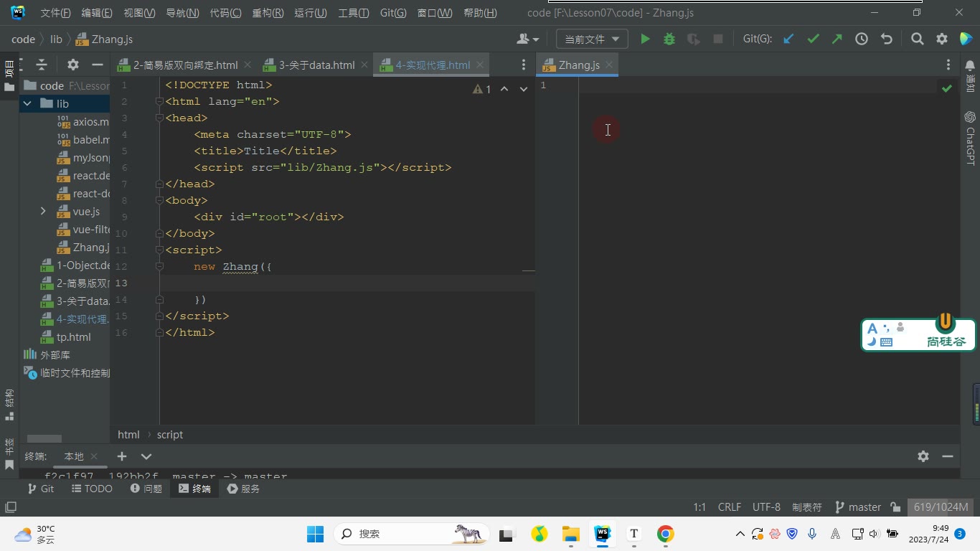Hide the project tool window
980x551 pixels.
pos(98,65)
